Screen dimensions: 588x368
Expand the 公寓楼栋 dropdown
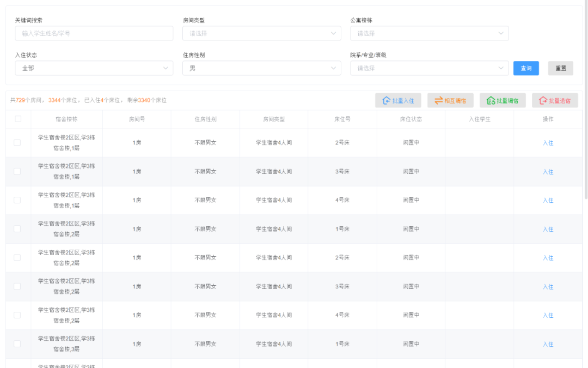[x=430, y=33]
